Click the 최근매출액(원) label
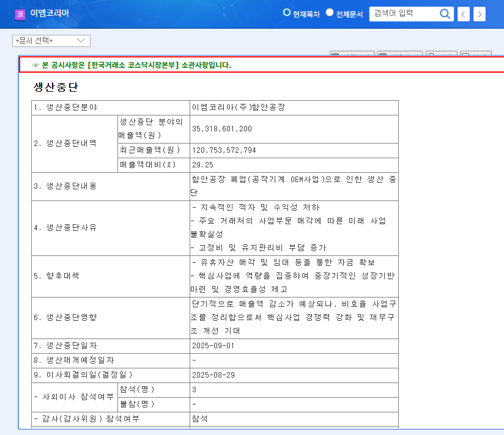Image resolution: width=504 pixels, height=435 pixels. [x=150, y=150]
